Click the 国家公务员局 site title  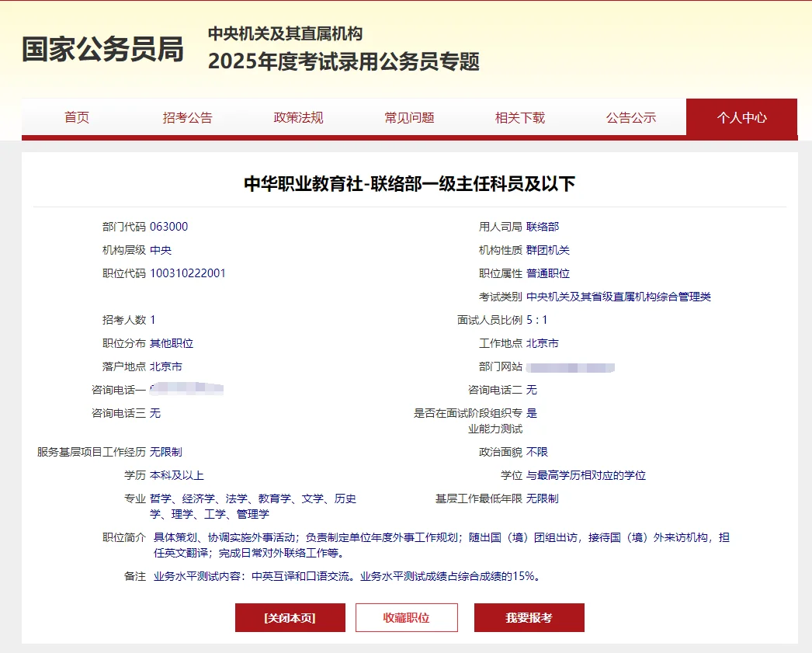point(102,49)
